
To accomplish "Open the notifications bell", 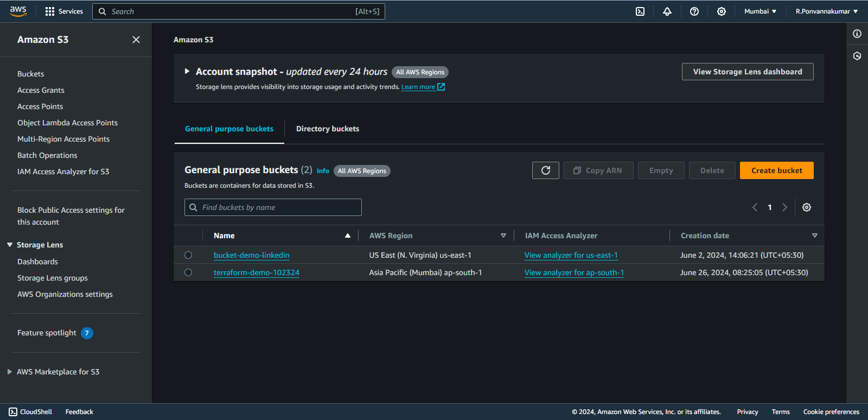I will coord(667,11).
